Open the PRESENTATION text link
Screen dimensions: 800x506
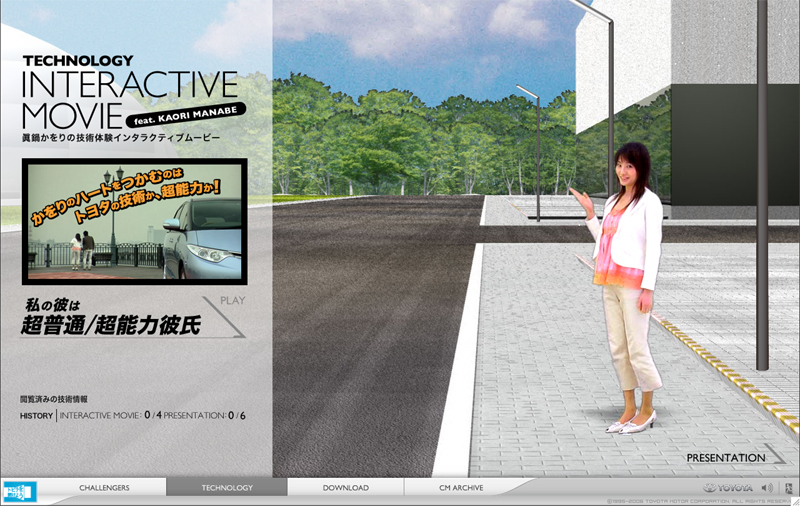tap(725, 458)
